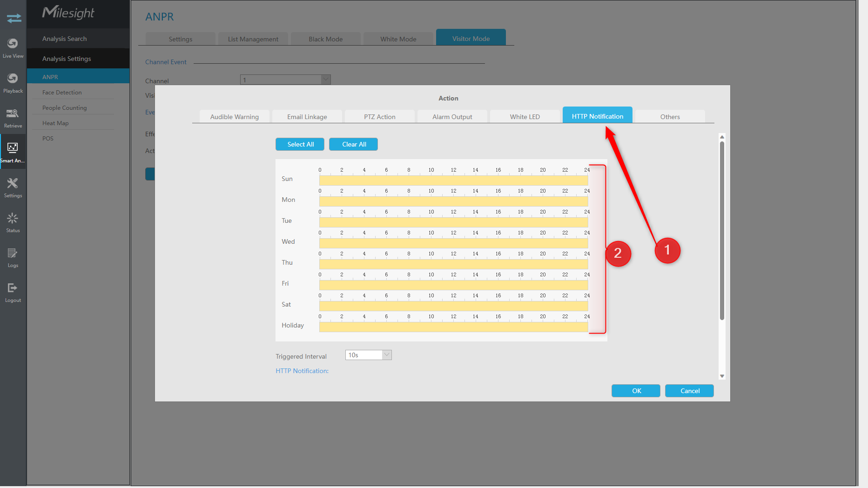Click the Mon schedule bar
868x488 pixels.
tap(454, 201)
